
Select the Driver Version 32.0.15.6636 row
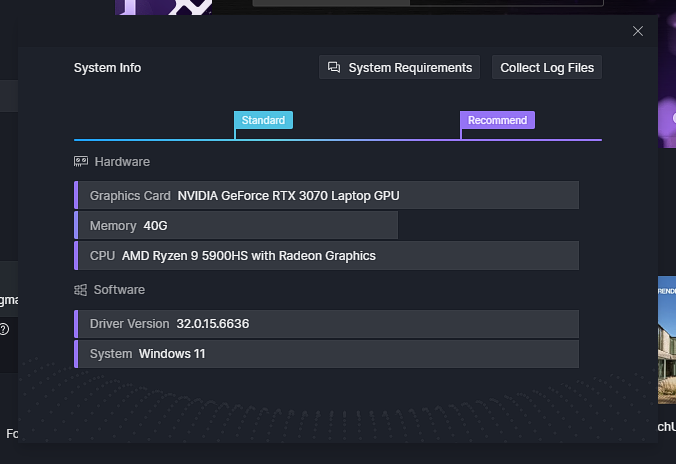point(326,324)
